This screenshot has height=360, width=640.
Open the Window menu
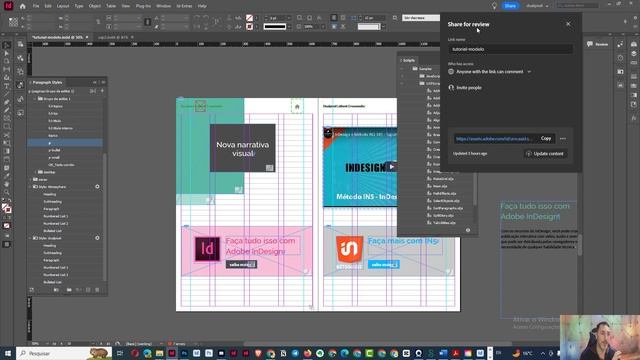point(163,6)
